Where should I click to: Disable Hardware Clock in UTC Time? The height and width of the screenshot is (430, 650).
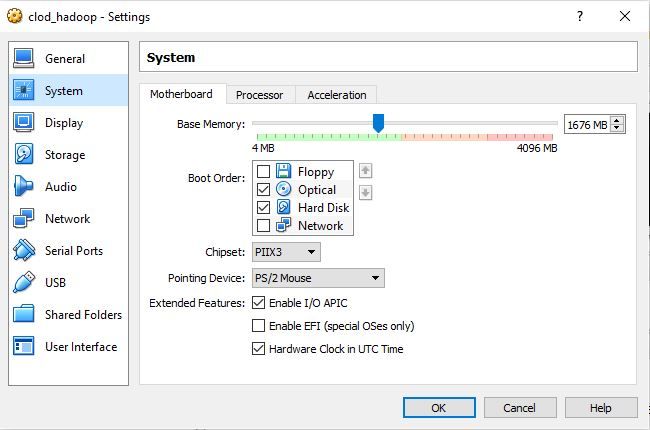point(259,349)
